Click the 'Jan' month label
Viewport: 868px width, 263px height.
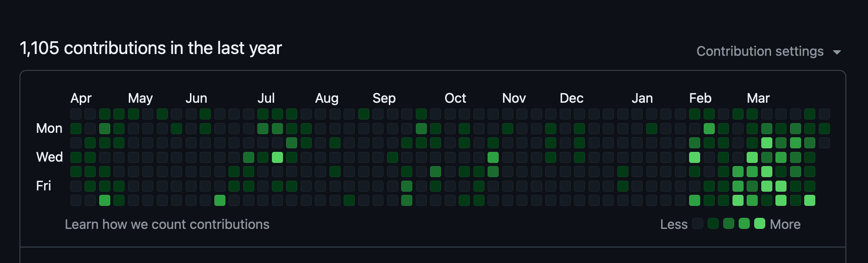click(642, 98)
